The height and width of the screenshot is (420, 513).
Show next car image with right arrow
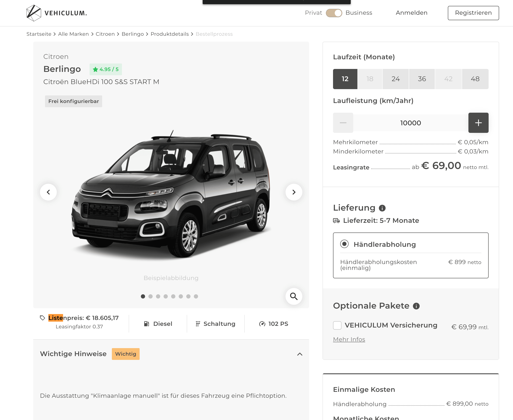tap(294, 192)
